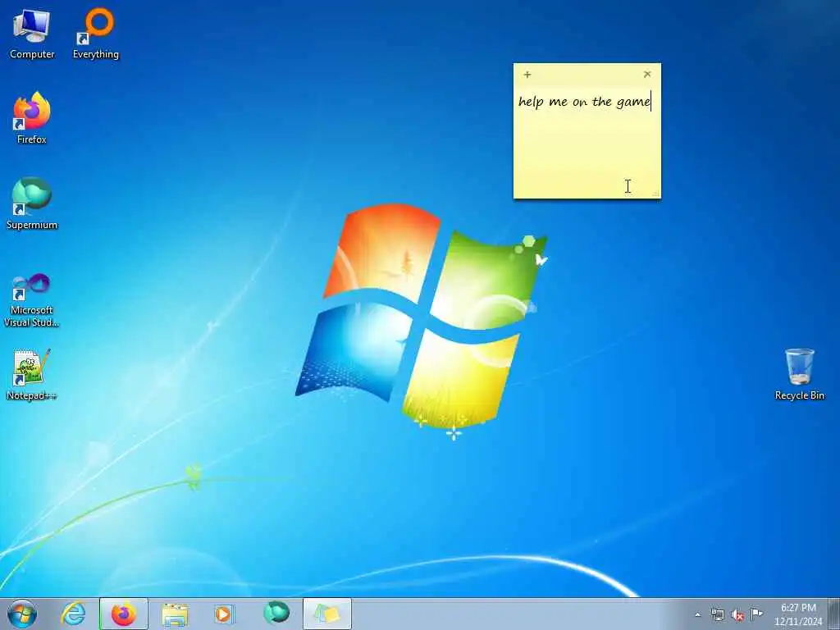
Task: Select the Everything desktop shortcut
Action: click(x=96, y=34)
